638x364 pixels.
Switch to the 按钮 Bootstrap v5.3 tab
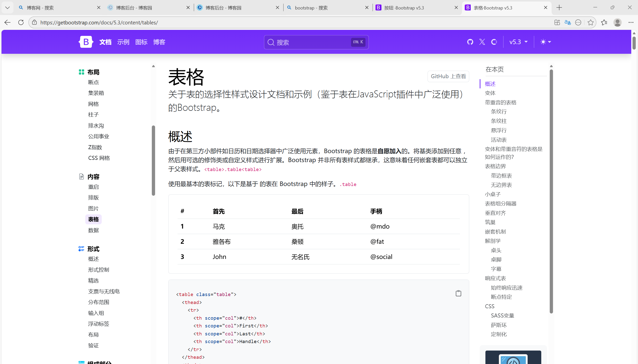[x=404, y=8]
